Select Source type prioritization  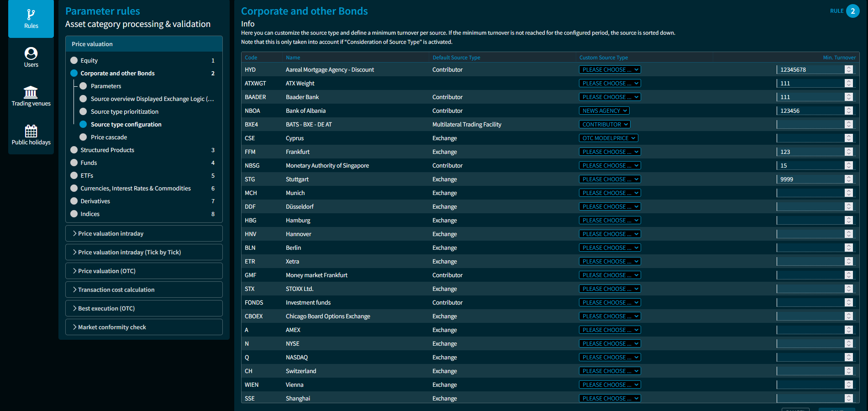coord(124,111)
